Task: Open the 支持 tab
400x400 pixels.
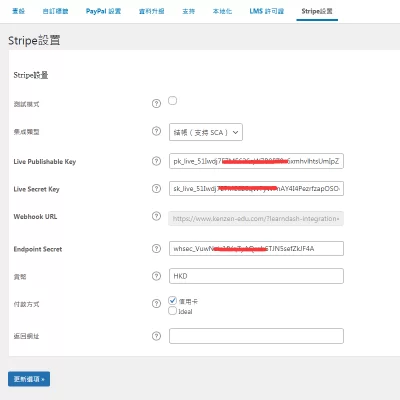Action: pyautogui.click(x=188, y=11)
